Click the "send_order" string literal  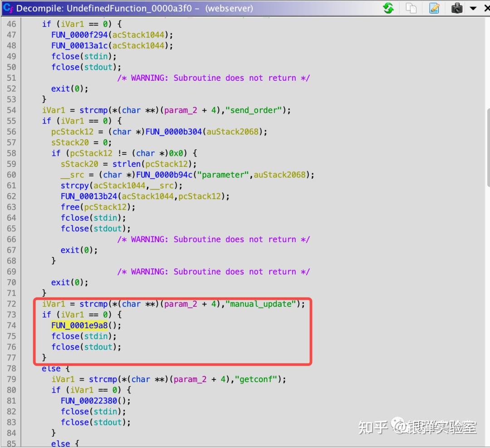click(x=254, y=110)
